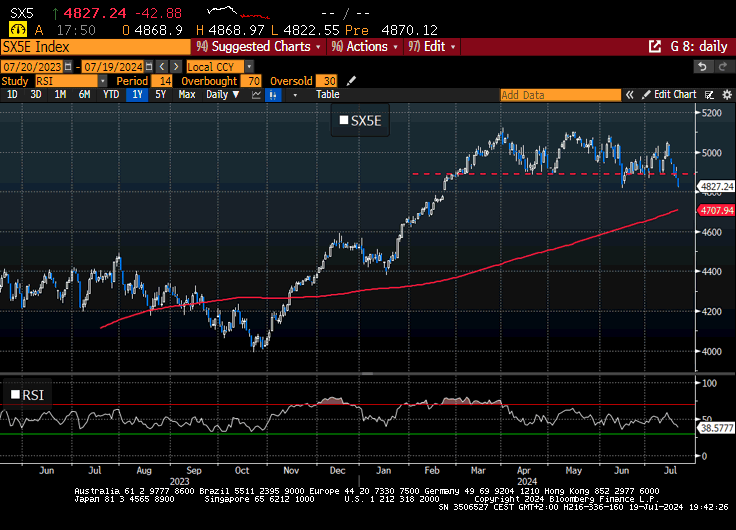This screenshot has width=736, height=530.
Task: Expand more chart types dropdown arrow
Action: [x=295, y=95]
